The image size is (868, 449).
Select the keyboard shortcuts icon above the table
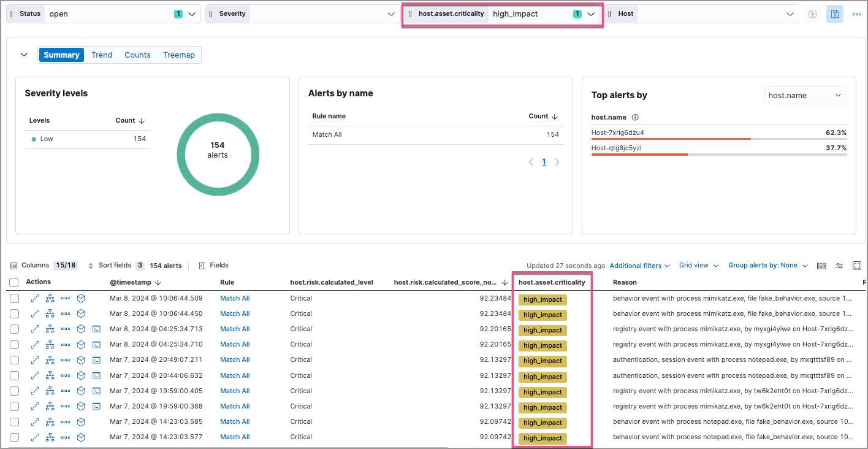pyautogui.click(x=821, y=265)
